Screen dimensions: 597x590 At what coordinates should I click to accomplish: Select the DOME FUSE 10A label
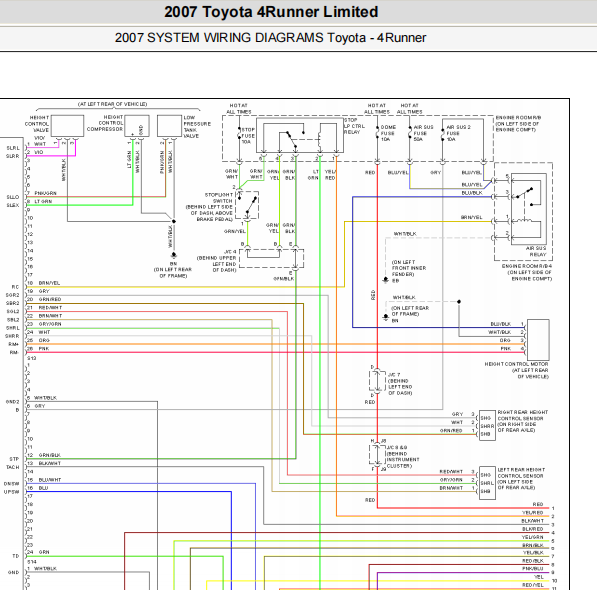(x=388, y=133)
